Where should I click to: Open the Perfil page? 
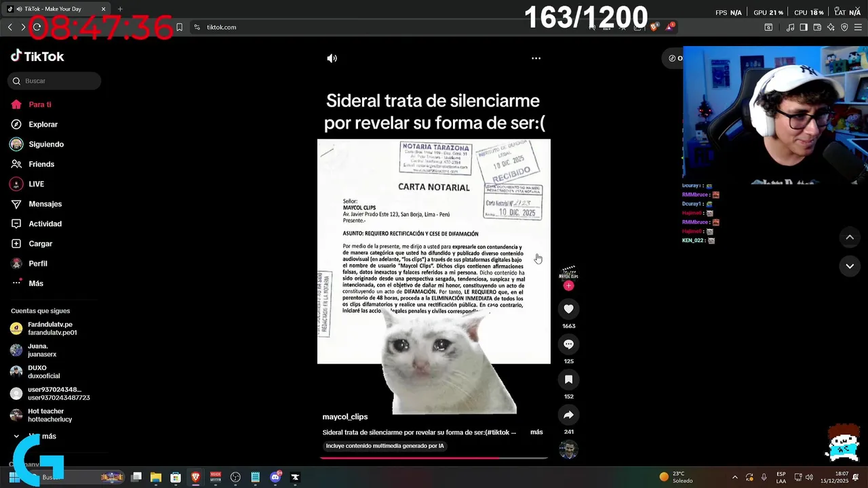[x=29, y=263]
